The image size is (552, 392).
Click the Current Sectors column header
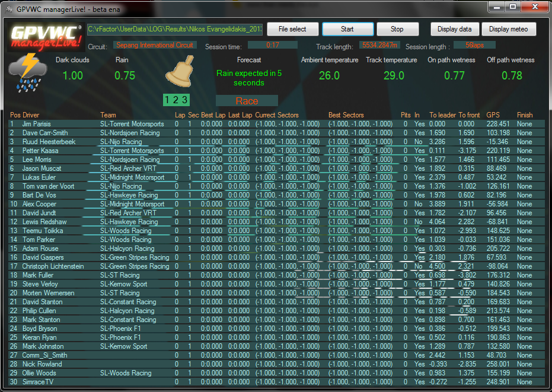(277, 115)
